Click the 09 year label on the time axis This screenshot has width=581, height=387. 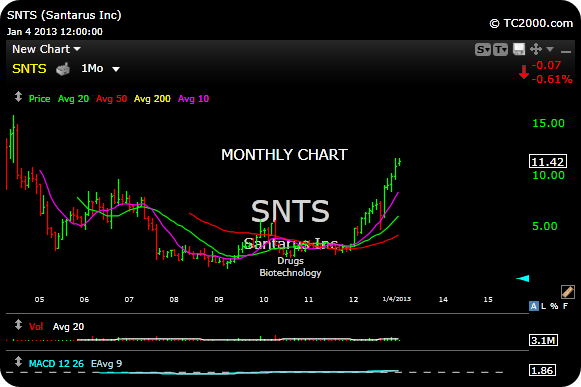[x=219, y=300]
